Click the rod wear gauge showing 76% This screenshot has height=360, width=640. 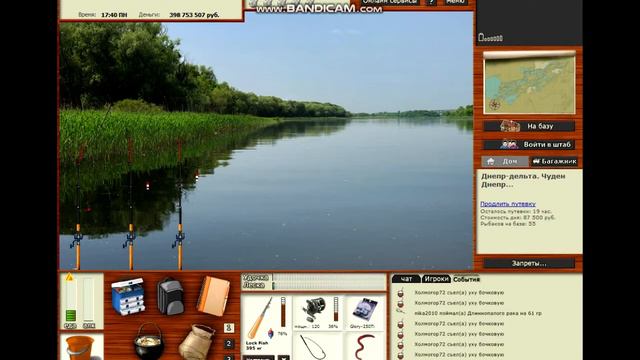283,312
